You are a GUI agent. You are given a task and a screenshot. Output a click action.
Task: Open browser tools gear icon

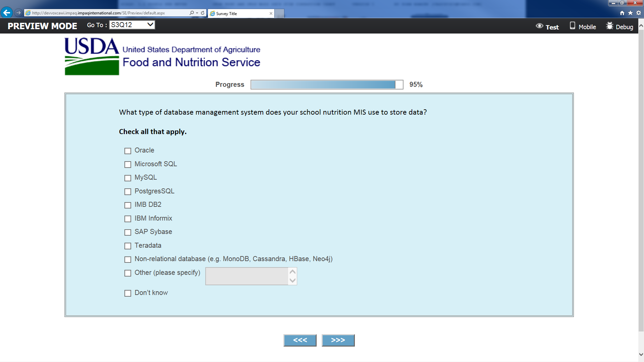tap(639, 13)
